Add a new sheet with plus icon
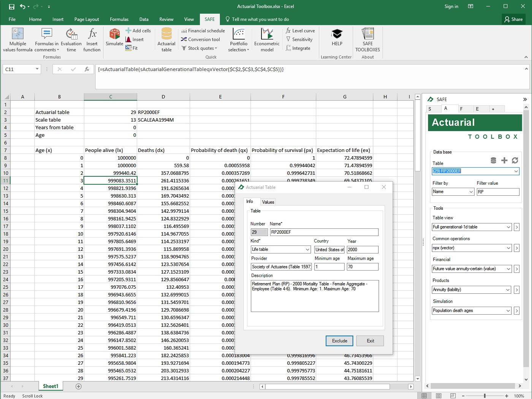The image size is (532, 399). [79, 386]
